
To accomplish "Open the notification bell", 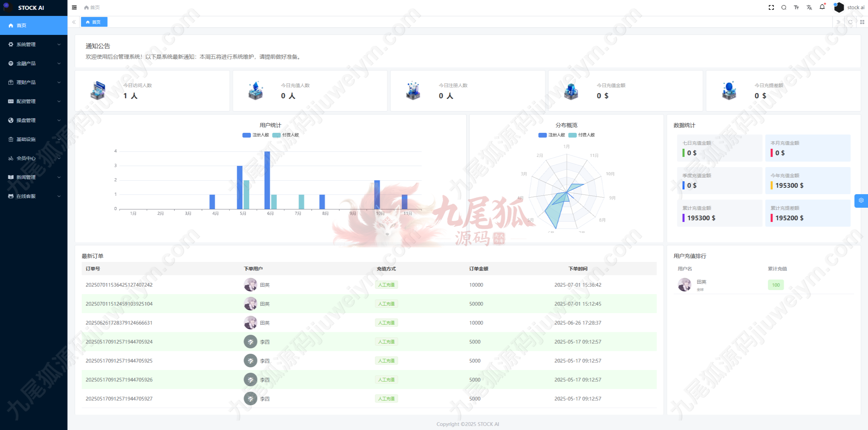I will pos(822,7).
